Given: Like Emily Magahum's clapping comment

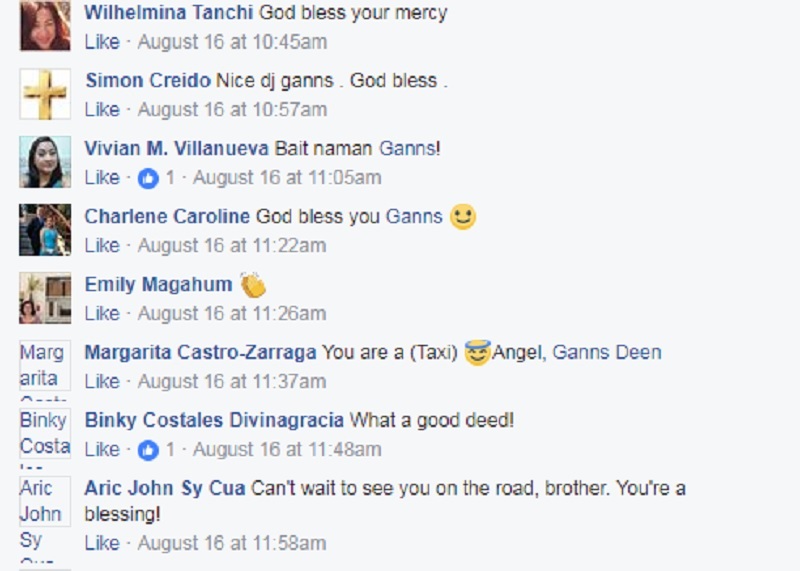Looking at the screenshot, I should tap(102, 313).
